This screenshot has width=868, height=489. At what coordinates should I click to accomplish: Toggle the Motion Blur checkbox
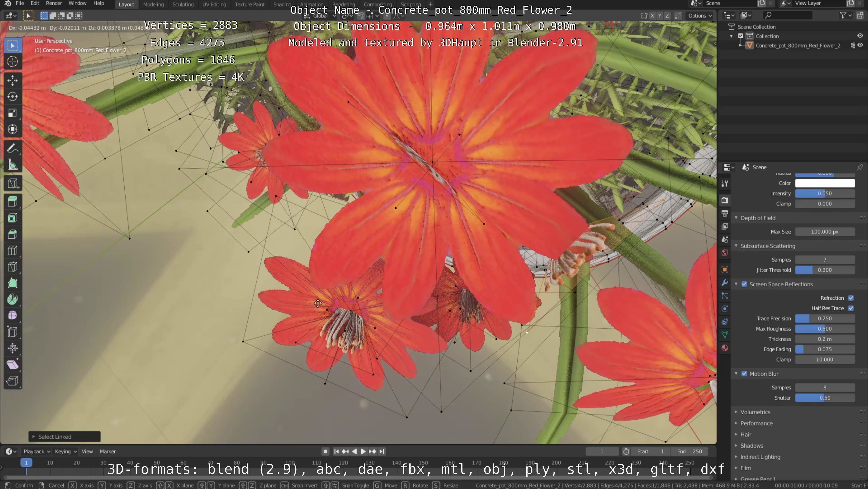pyautogui.click(x=744, y=374)
